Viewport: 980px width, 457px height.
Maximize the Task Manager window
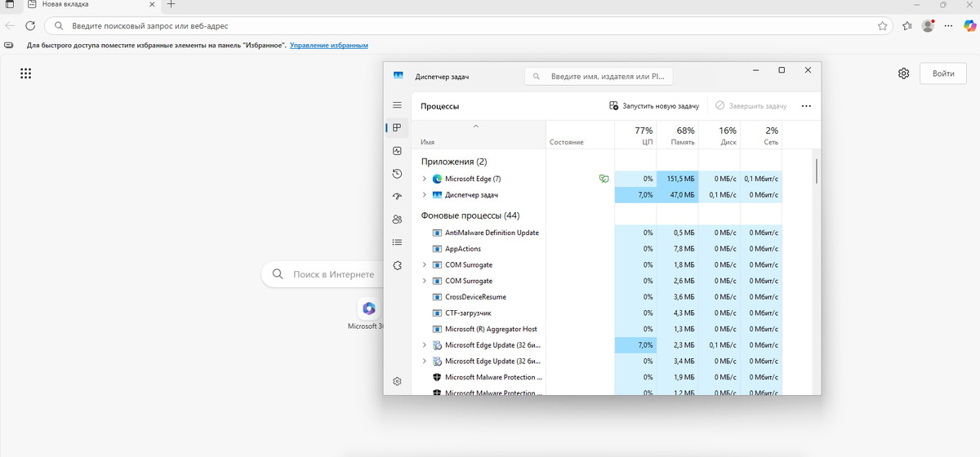click(x=782, y=71)
